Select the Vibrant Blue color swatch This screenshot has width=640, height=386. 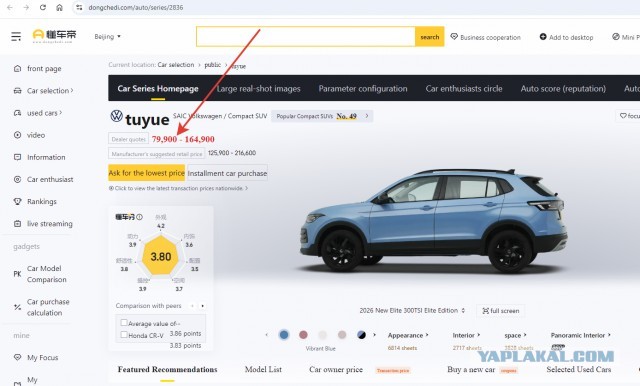284,335
